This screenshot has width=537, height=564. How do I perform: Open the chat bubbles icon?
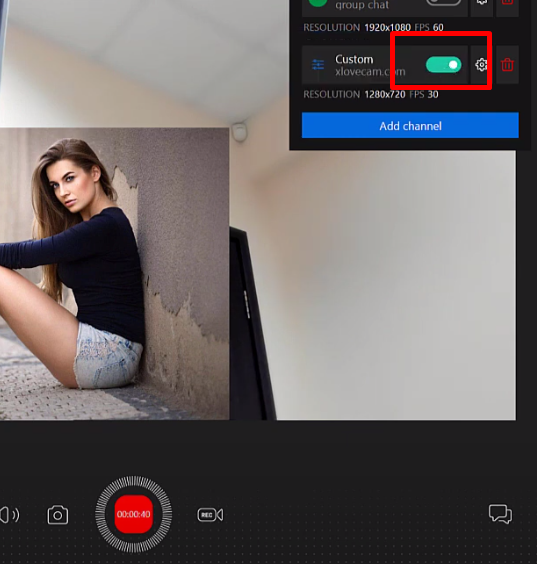[x=500, y=514]
